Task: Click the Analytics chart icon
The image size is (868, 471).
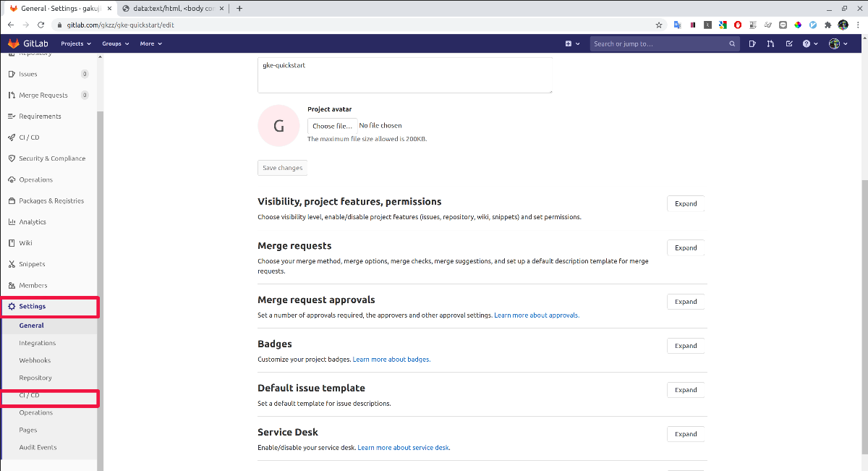Action: tap(12, 222)
